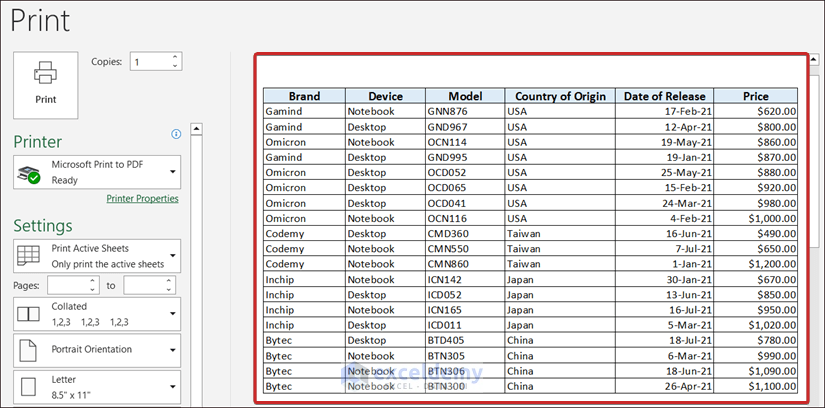Viewport: 825px width, 408px height.
Task: Click the Letter paper size icon
Action: click(x=28, y=387)
